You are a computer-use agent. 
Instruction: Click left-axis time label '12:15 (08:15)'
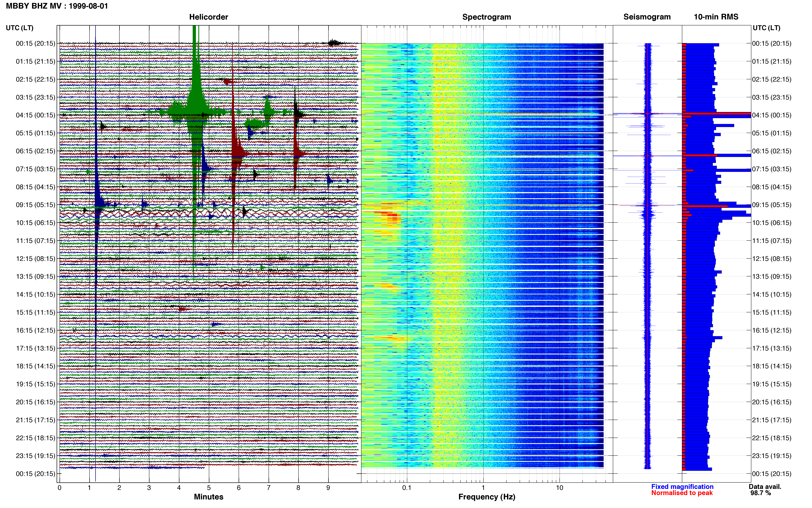[x=36, y=259]
